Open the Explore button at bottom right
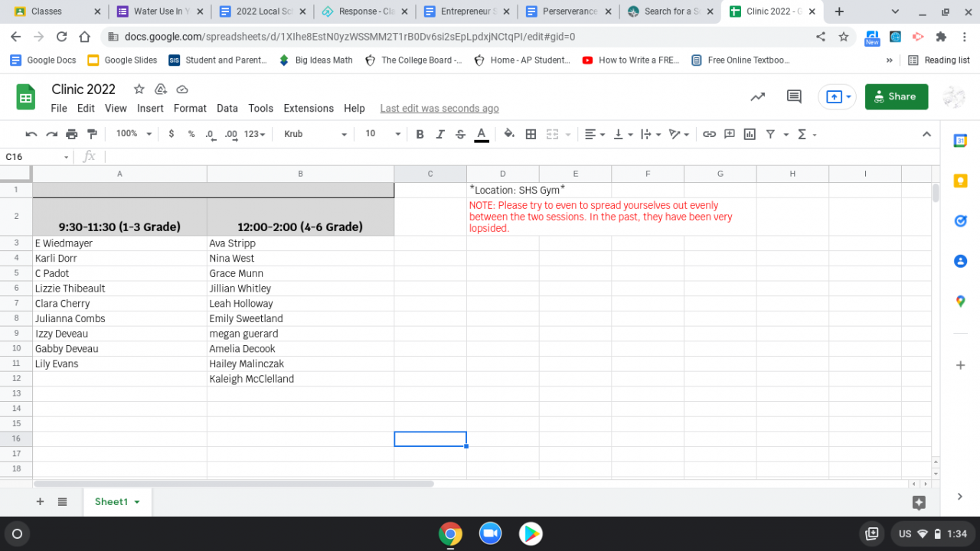 920,503
